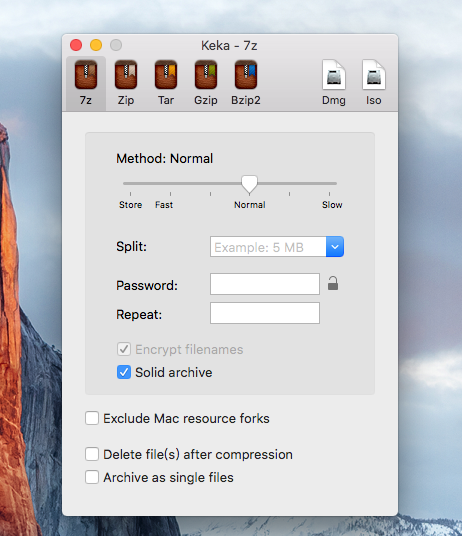Minimize the Keka window with yellow button
This screenshot has width=462, height=536.
pos(96,45)
